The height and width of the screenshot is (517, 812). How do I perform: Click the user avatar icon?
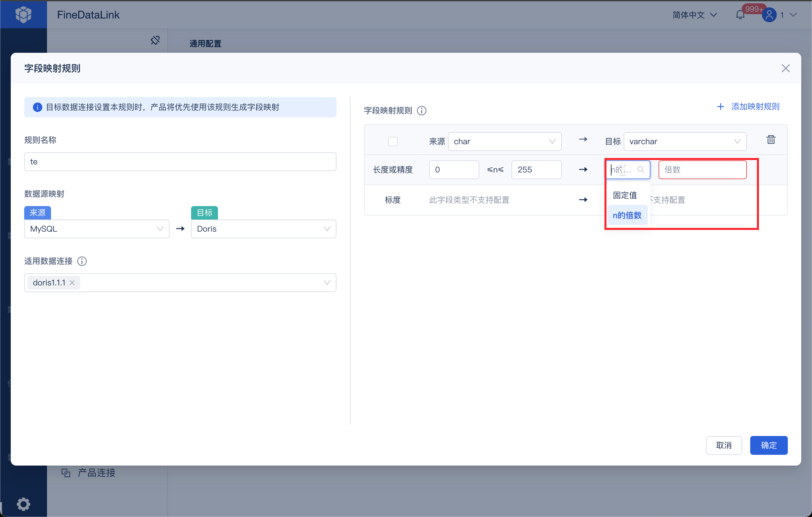tap(769, 15)
